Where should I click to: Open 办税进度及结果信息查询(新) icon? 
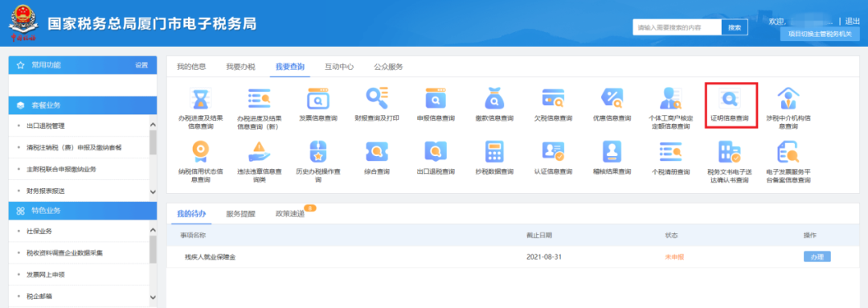[x=259, y=99]
